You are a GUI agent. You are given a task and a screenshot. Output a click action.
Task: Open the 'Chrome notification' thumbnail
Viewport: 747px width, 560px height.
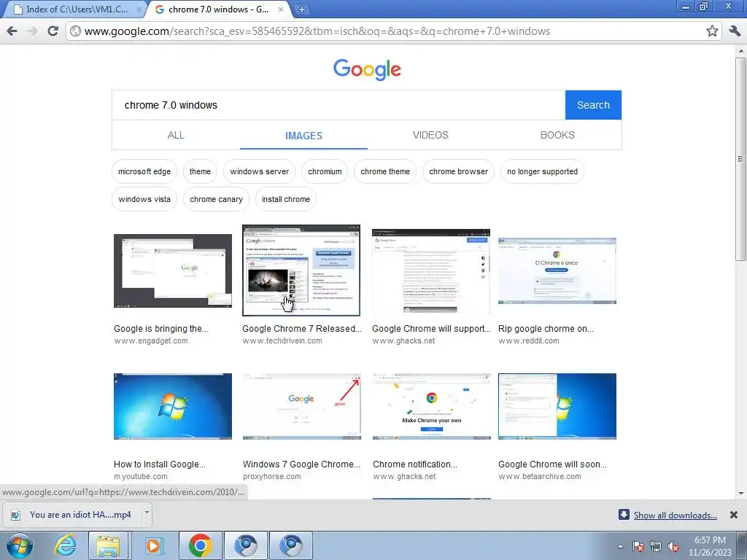coord(432,406)
